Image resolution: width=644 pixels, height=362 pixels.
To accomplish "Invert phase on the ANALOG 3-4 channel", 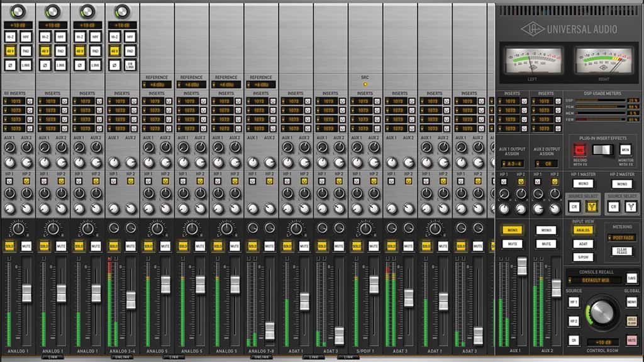I will 114,65.
